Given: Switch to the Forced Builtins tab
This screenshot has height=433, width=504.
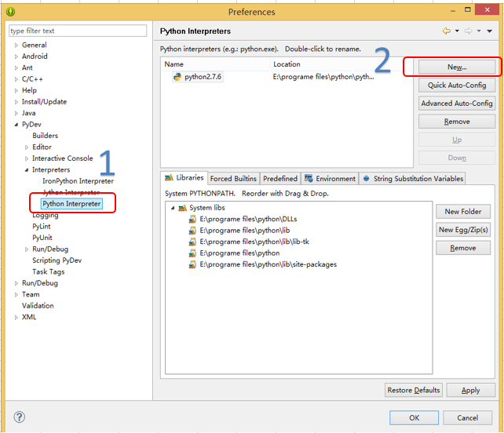Looking at the screenshot, I should point(233,179).
